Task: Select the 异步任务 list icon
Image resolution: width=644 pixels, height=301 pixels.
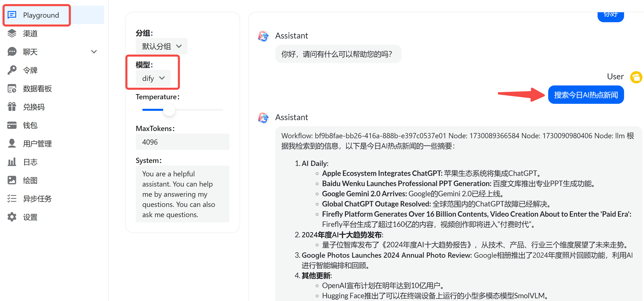Action: pyautogui.click(x=12, y=198)
